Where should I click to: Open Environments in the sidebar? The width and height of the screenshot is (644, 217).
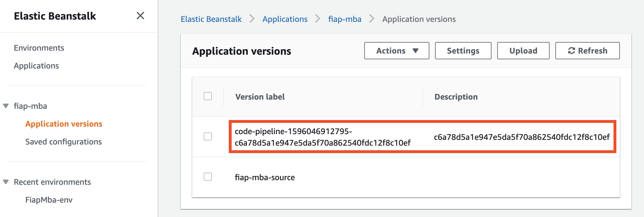[x=39, y=48]
